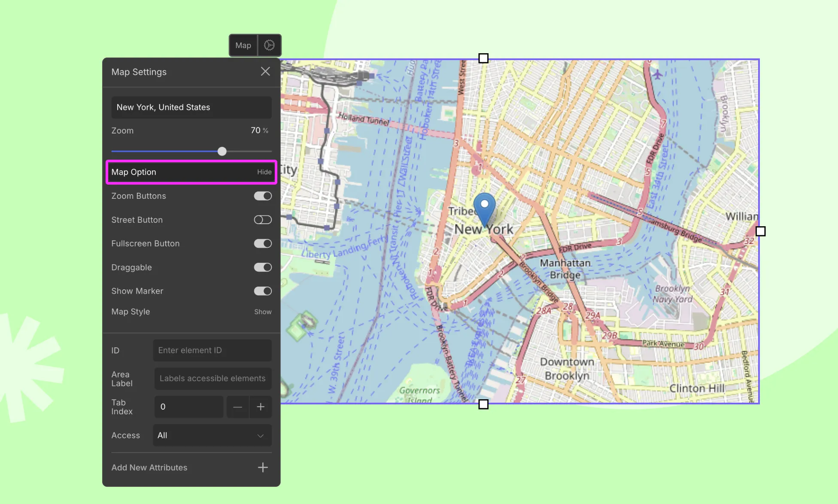Click the Map label button
838x504 pixels.
point(243,45)
